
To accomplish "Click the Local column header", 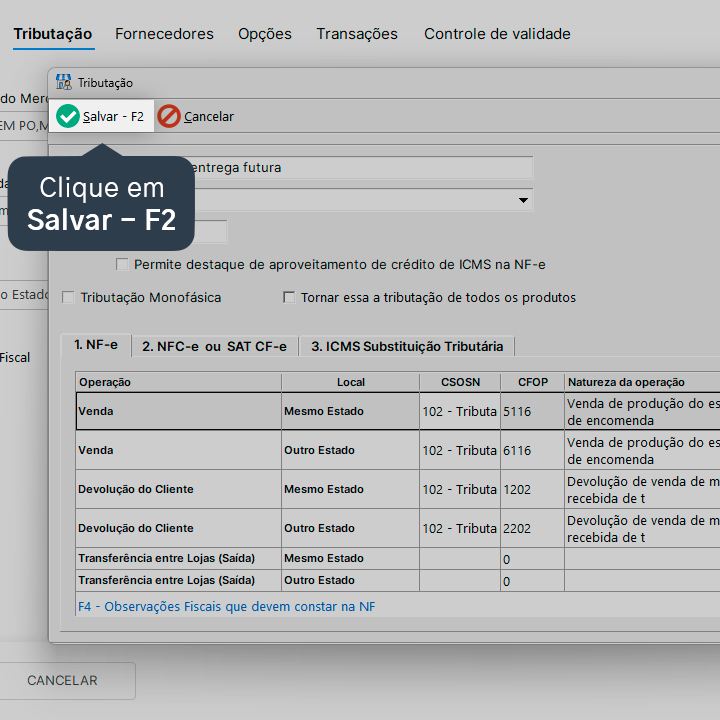I will click(350, 382).
